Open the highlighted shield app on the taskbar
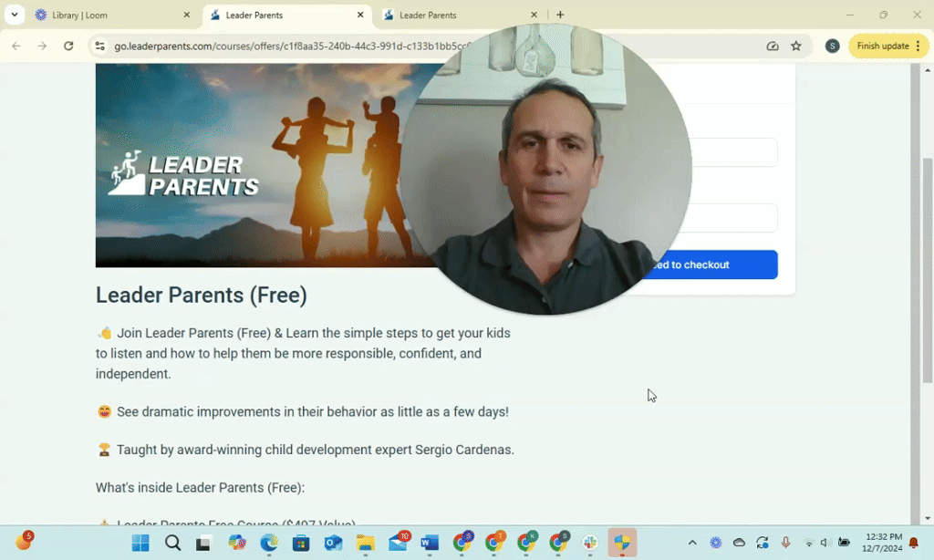Image resolution: width=934 pixels, height=560 pixels. (x=622, y=543)
